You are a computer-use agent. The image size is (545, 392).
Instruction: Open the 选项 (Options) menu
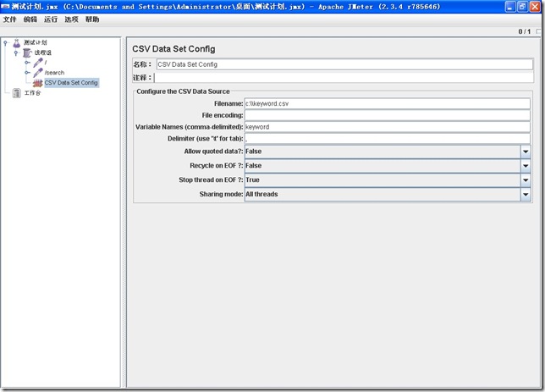point(71,19)
